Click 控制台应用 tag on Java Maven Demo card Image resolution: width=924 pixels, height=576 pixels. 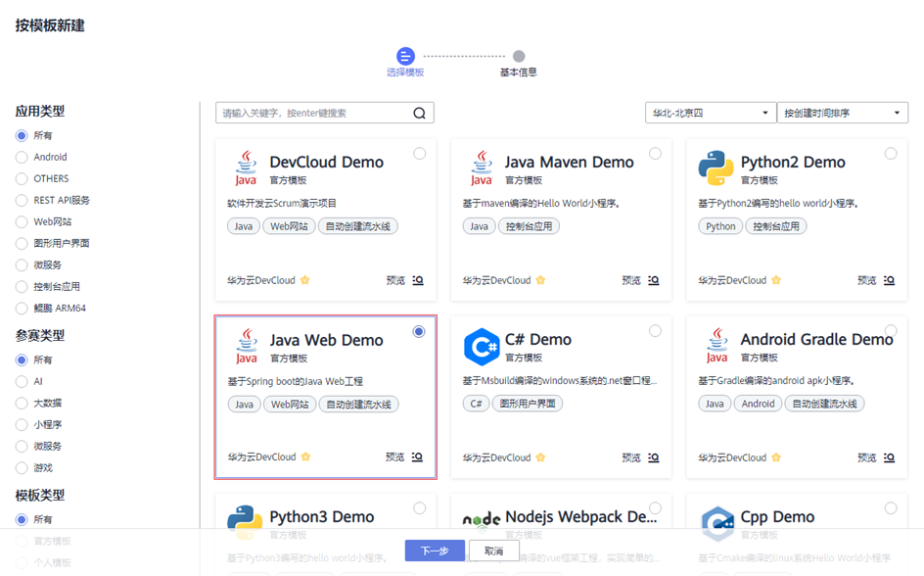pos(529,226)
